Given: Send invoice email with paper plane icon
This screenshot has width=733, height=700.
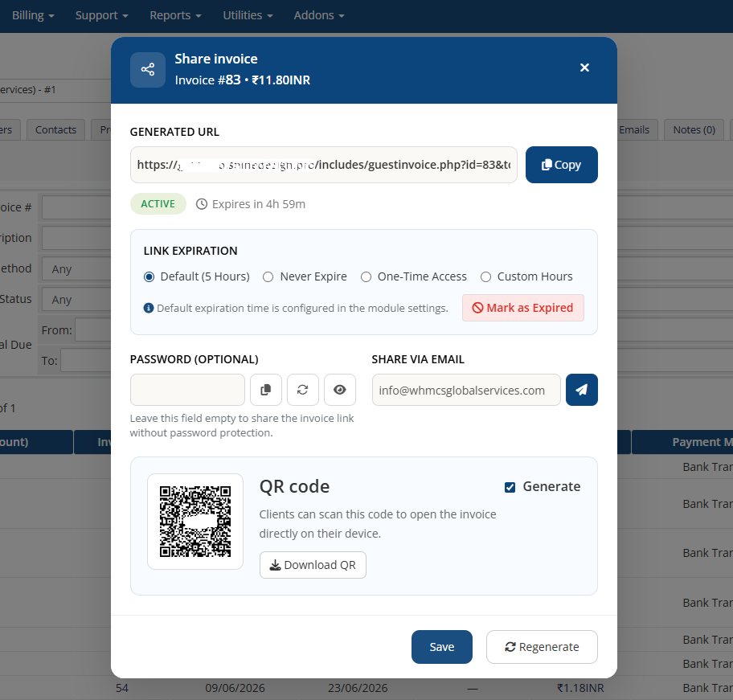Looking at the screenshot, I should pos(582,390).
